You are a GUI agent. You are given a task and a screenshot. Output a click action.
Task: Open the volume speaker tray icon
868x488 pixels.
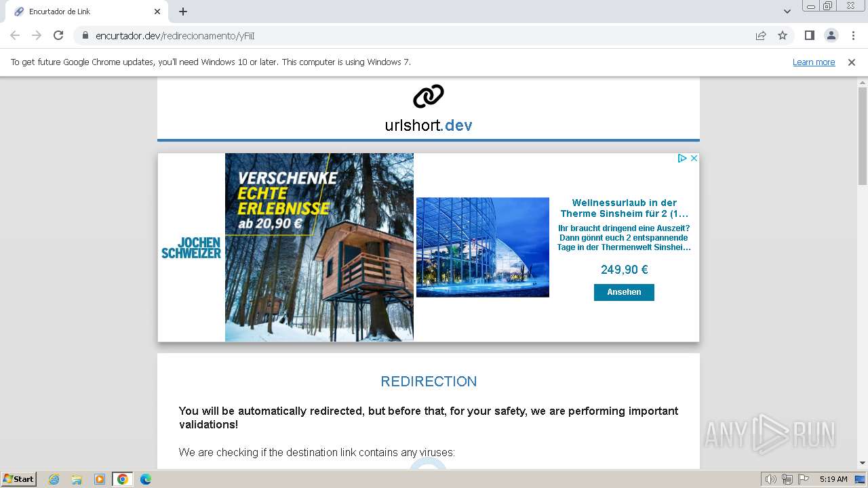pos(771,479)
